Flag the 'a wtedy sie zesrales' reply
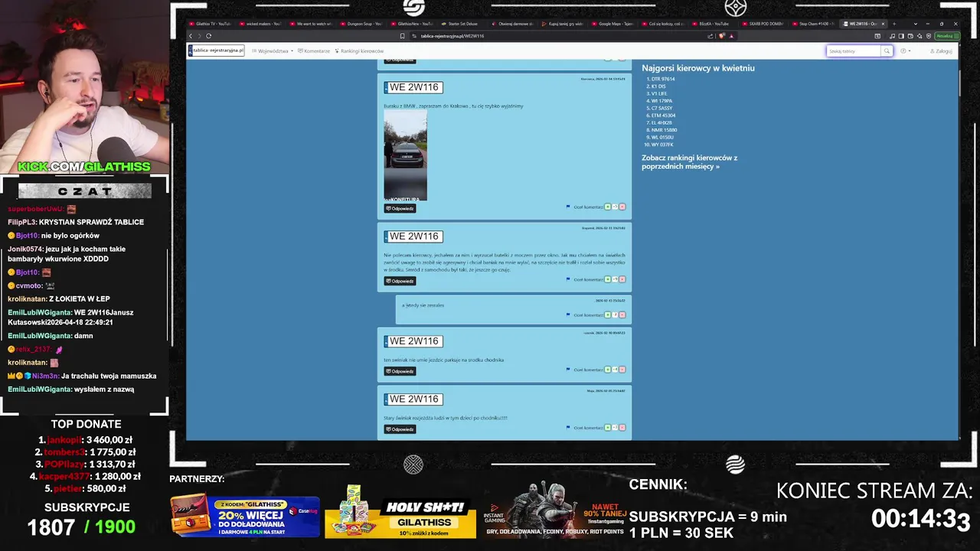 pyautogui.click(x=568, y=315)
